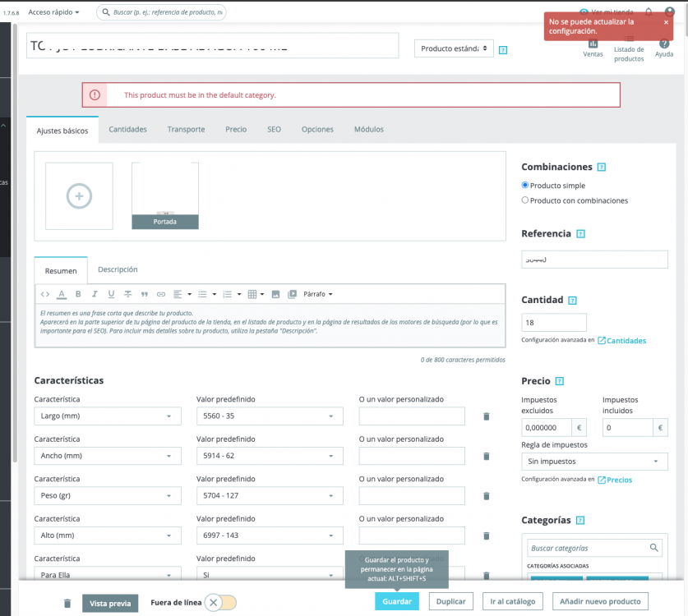688x616 pixels.
Task: Delete the Largo (mm) feature row
Action: (x=486, y=416)
